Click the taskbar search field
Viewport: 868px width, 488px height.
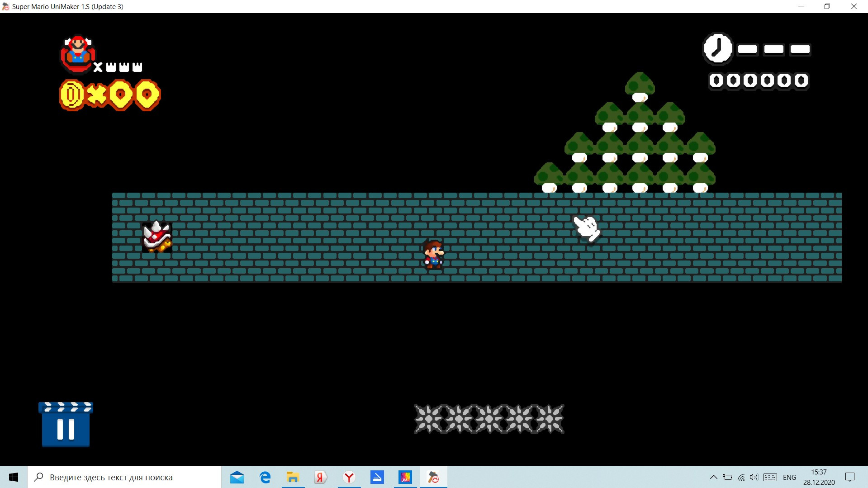tap(124, 477)
